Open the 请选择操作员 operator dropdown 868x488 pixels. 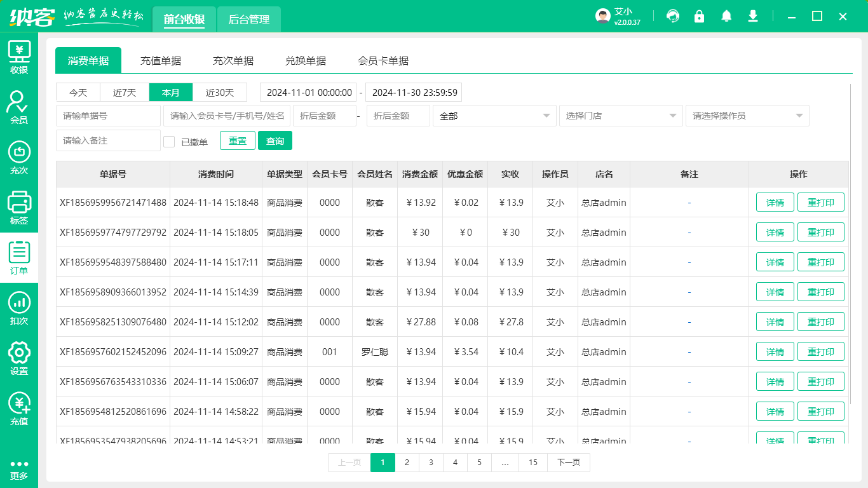(747, 116)
